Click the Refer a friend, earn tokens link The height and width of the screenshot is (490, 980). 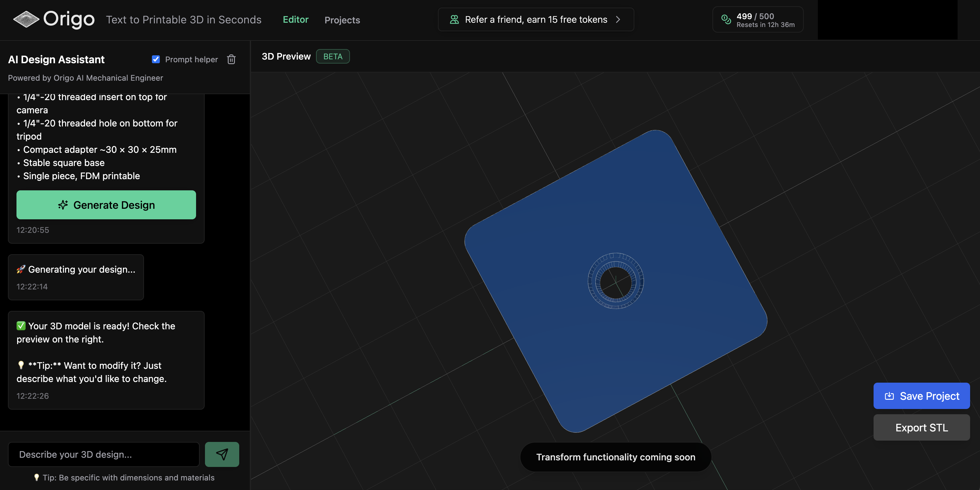click(x=536, y=19)
